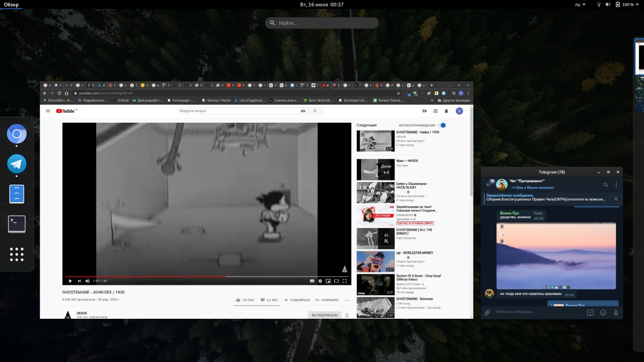Open System Of A Down Chop Suey video
The height and width of the screenshot is (362, 644).
[375, 285]
